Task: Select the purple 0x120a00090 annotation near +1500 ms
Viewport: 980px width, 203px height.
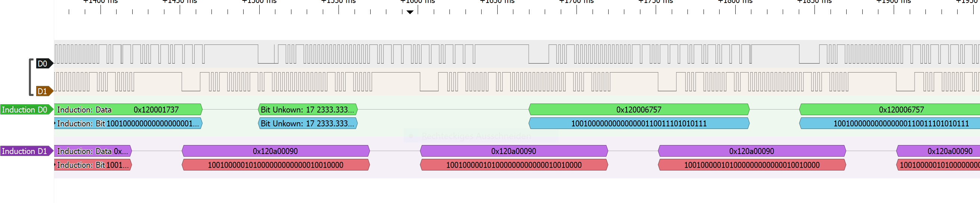Action: pos(275,151)
